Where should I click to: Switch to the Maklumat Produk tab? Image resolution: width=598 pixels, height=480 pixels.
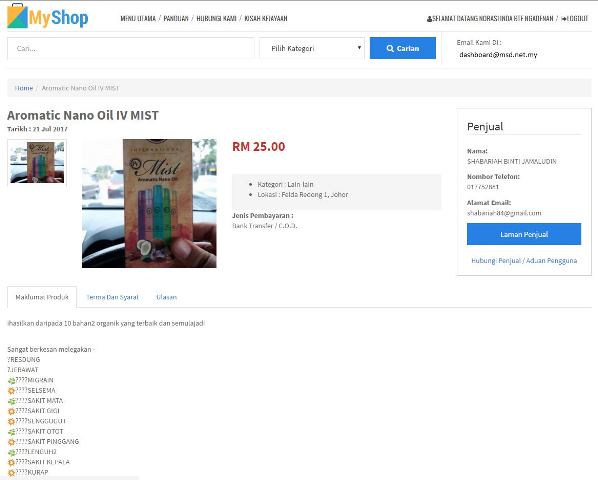click(42, 297)
